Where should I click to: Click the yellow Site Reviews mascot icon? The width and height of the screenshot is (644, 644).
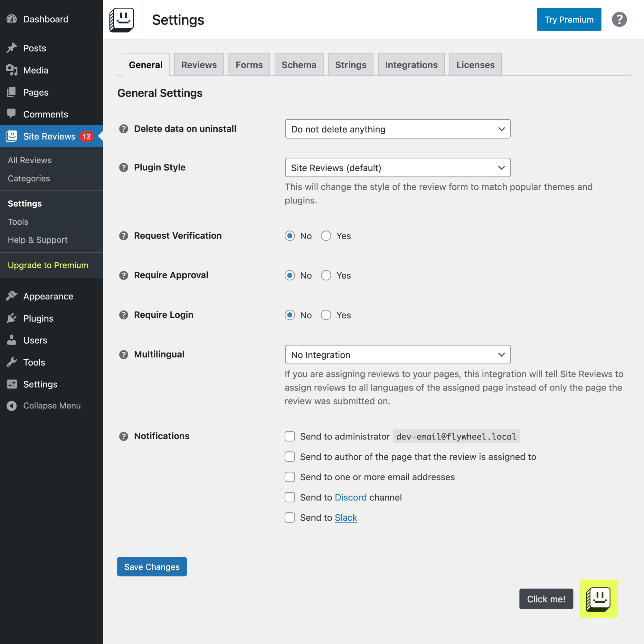point(598,599)
